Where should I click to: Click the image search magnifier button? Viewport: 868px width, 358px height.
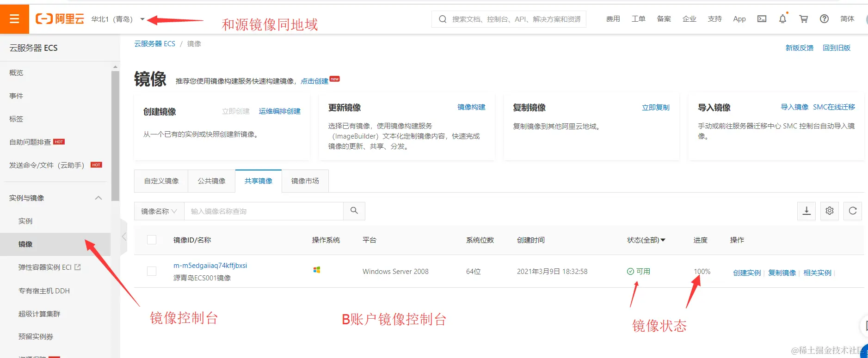point(354,211)
